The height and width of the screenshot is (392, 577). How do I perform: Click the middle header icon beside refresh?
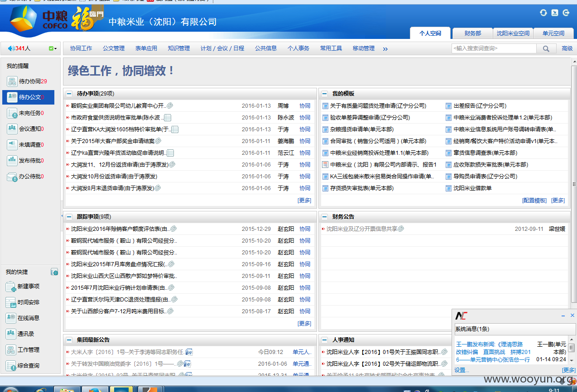pos(555,13)
